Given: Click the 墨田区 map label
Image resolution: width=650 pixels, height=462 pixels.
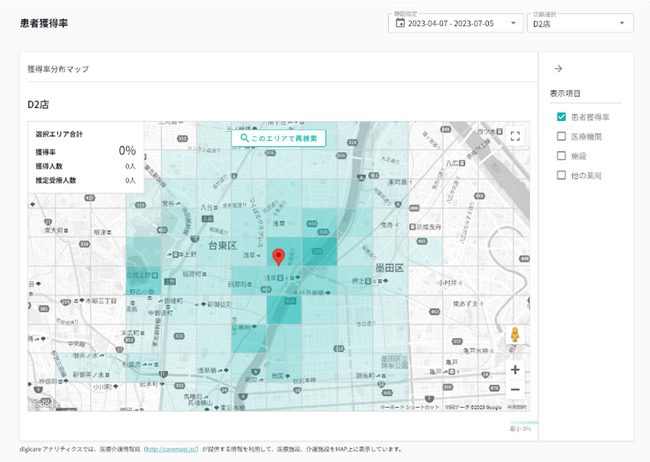Looking at the screenshot, I should (x=389, y=268).
